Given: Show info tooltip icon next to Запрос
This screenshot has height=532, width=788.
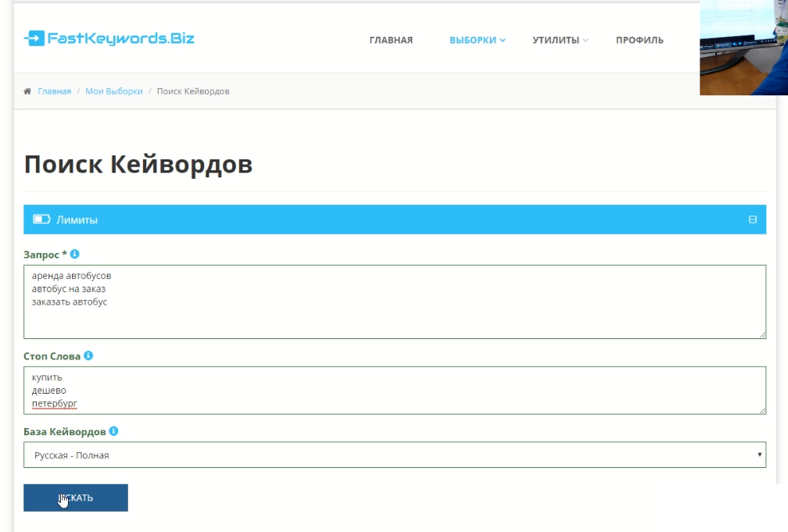Looking at the screenshot, I should (x=74, y=254).
